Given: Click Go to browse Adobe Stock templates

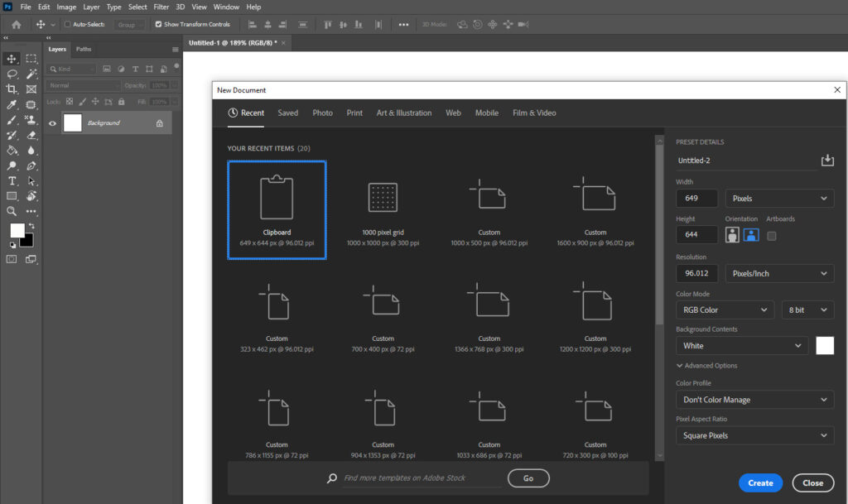Looking at the screenshot, I should (528, 478).
